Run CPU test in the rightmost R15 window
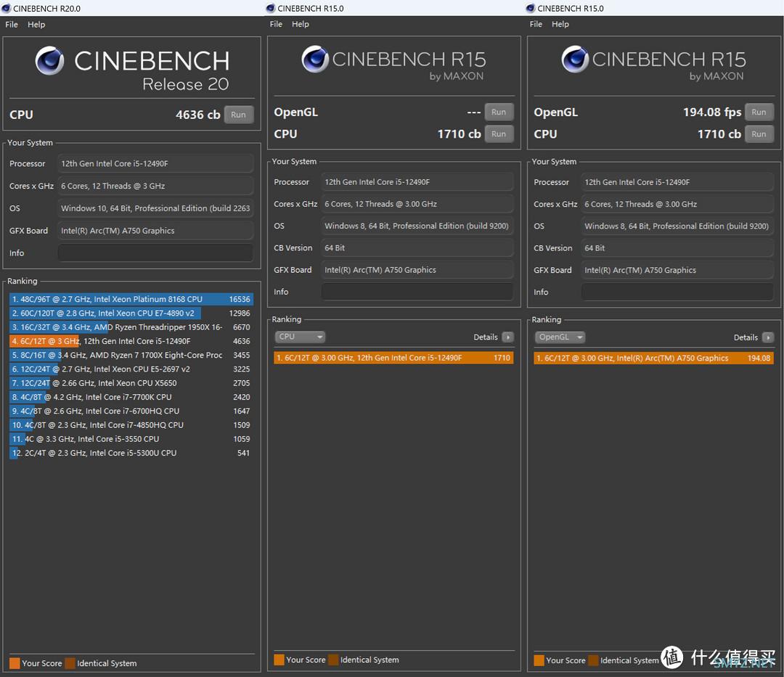 tap(759, 134)
